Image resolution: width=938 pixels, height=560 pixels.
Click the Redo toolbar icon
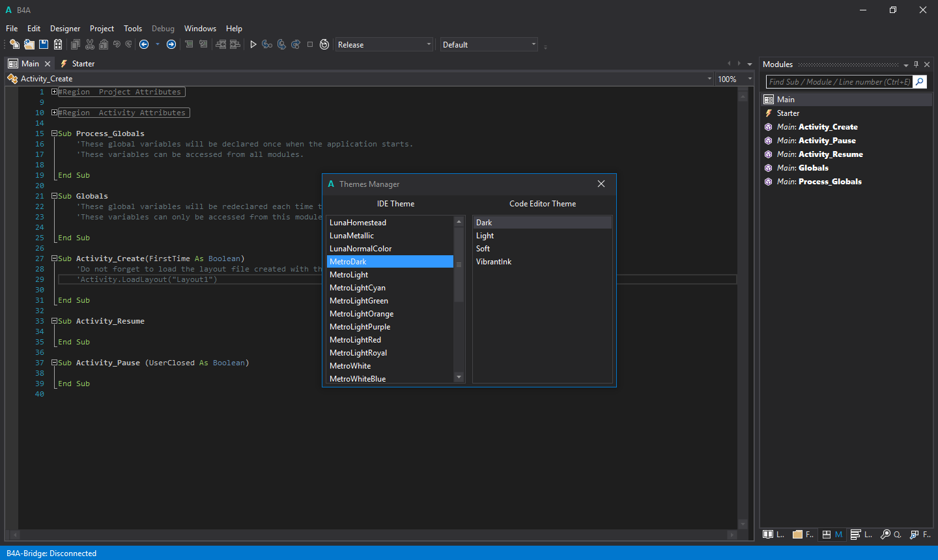point(128,44)
